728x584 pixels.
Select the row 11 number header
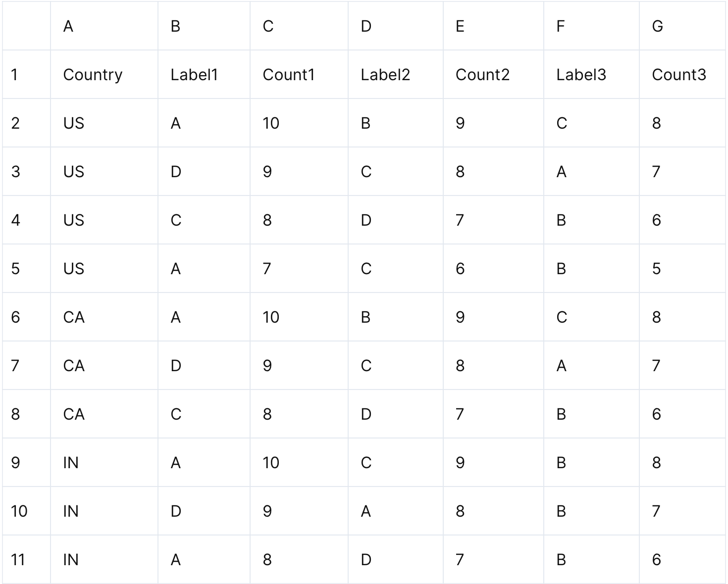18,560
